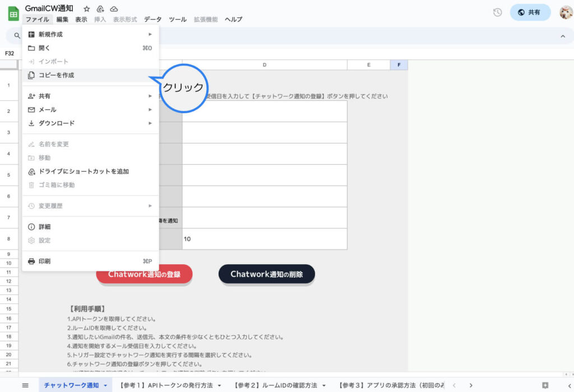Choose 開く from the File menu
Viewport: 574px width, 392px height.
(90, 48)
